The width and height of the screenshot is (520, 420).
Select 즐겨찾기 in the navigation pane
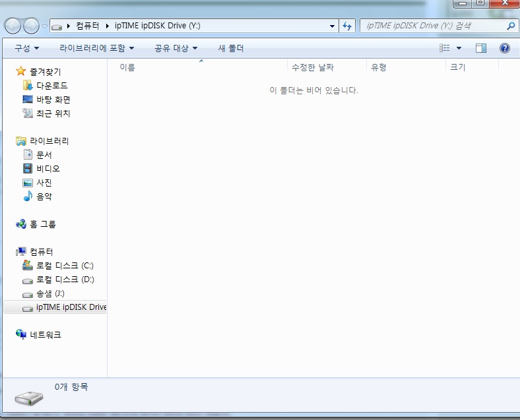[46, 72]
